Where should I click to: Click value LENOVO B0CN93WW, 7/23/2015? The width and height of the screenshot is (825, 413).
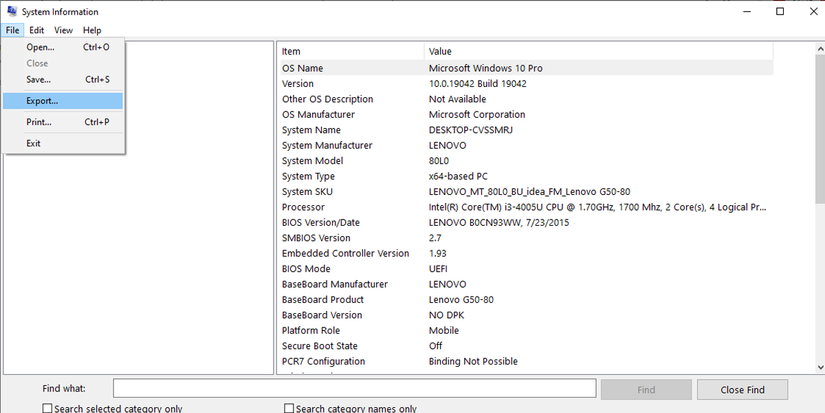tap(499, 223)
